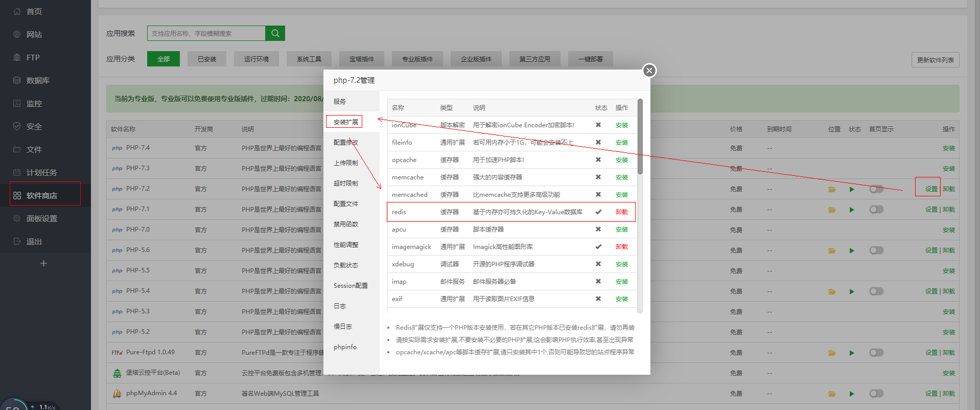The height and width of the screenshot is (410, 980).
Task: Click the 数据库 database icon in sidebar
Action: [17, 80]
